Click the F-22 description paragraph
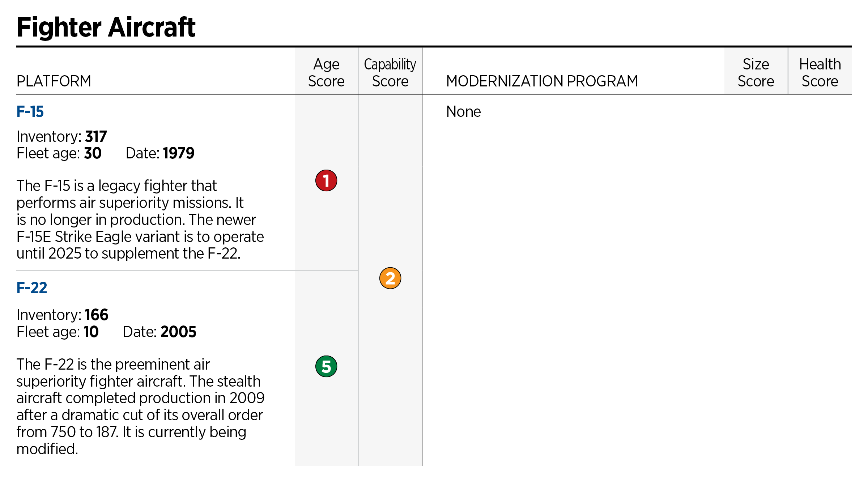This screenshot has height=481, width=868. pyautogui.click(x=140, y=406)
